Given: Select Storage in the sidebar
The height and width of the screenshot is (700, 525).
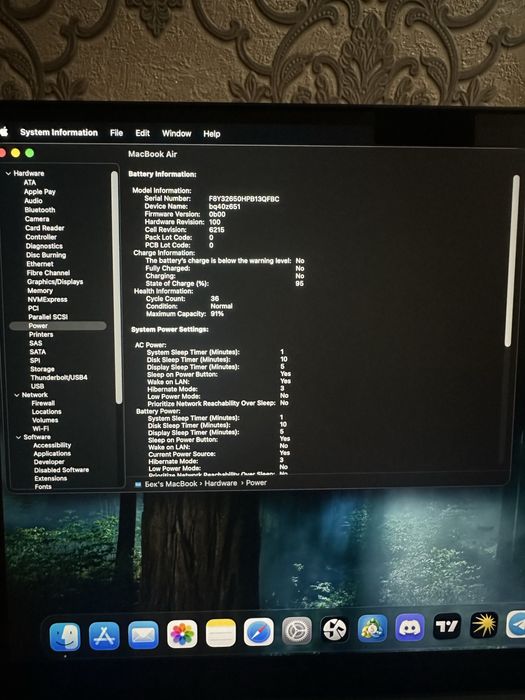Looking at the screenshot, I should pyautogui.click(x=42, y=369).
